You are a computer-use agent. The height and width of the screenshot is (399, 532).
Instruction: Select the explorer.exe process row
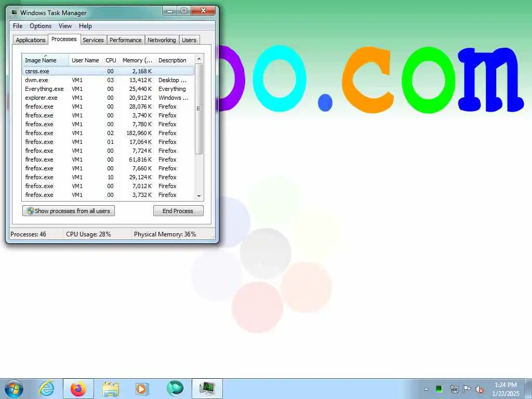(108, 98)
